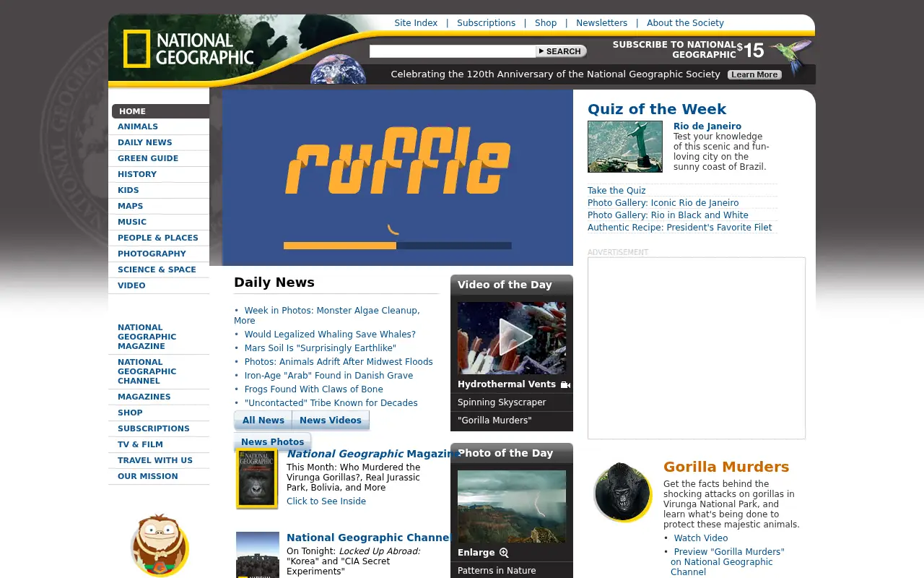The width and height of the screenshot is (924, 578).
Task: Open the Newsletters link in top bar
Action: point(601,23)
